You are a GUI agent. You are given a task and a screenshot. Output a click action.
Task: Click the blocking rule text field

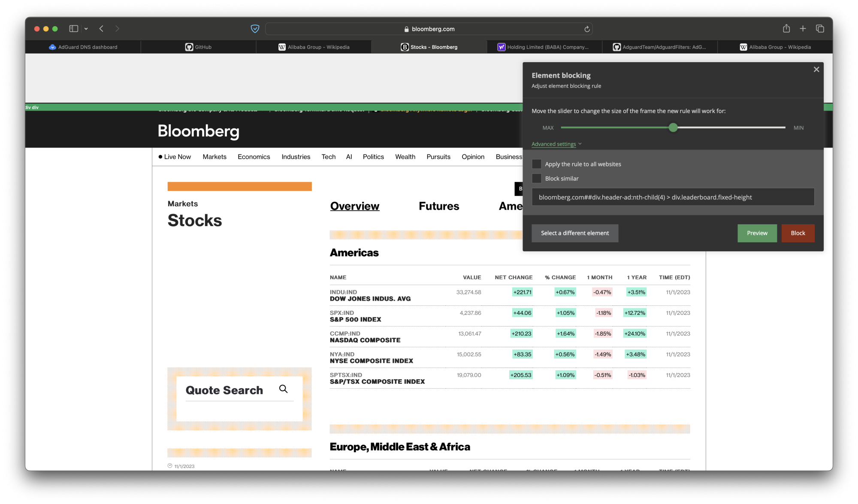click(x=673, y=197)
